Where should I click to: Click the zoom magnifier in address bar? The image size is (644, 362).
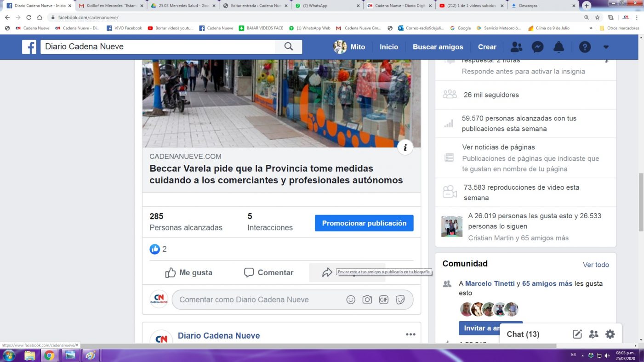click(586, 17)
